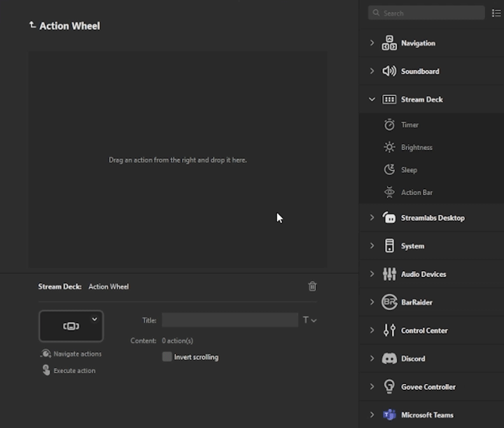
Task: Click the Action Wheel heading text
Action: coord(69,26)
